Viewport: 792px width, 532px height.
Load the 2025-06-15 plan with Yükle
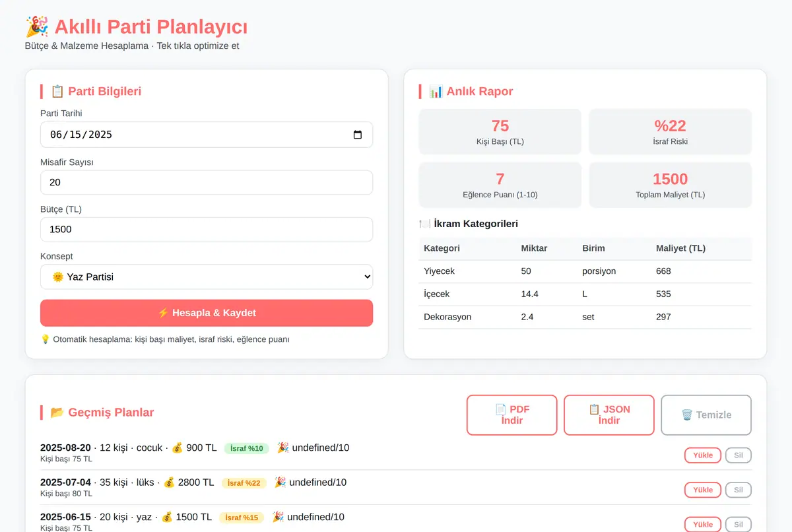point(703,524)
